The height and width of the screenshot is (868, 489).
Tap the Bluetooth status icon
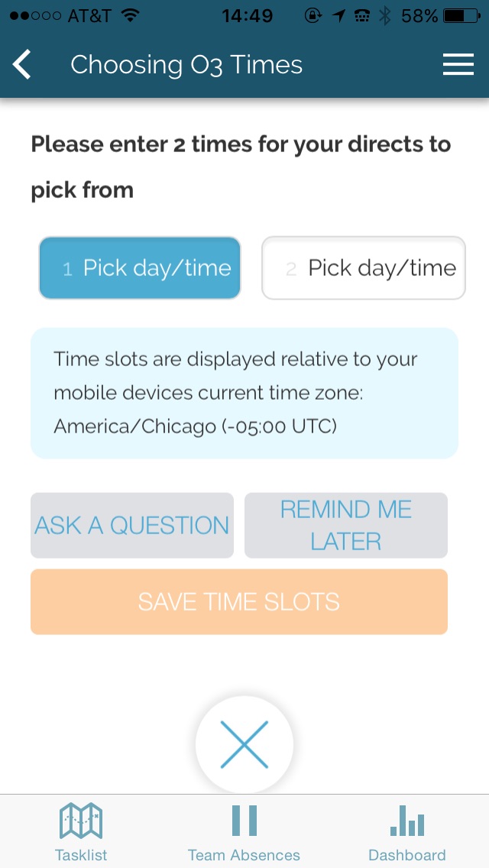pyautogui.click(x=385, y=15)
